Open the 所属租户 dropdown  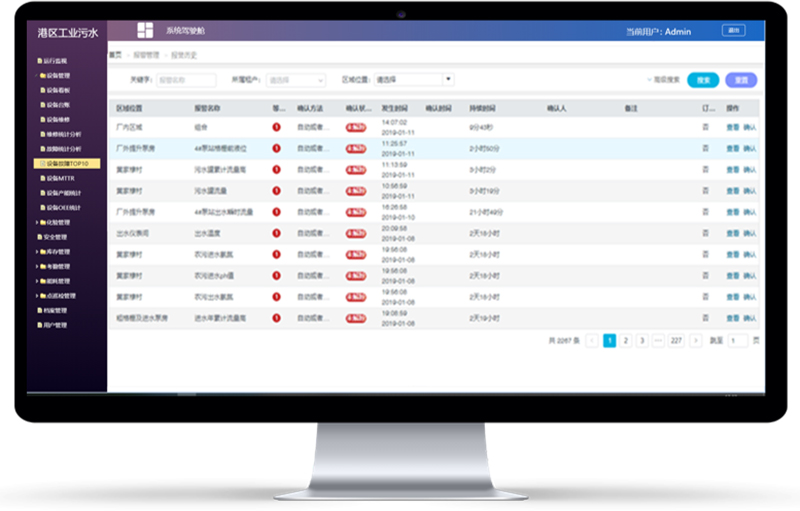point(294,79)
